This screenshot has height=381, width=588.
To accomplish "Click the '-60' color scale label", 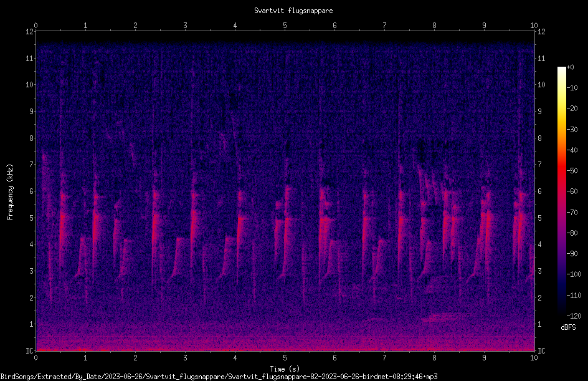I will 572,191.
